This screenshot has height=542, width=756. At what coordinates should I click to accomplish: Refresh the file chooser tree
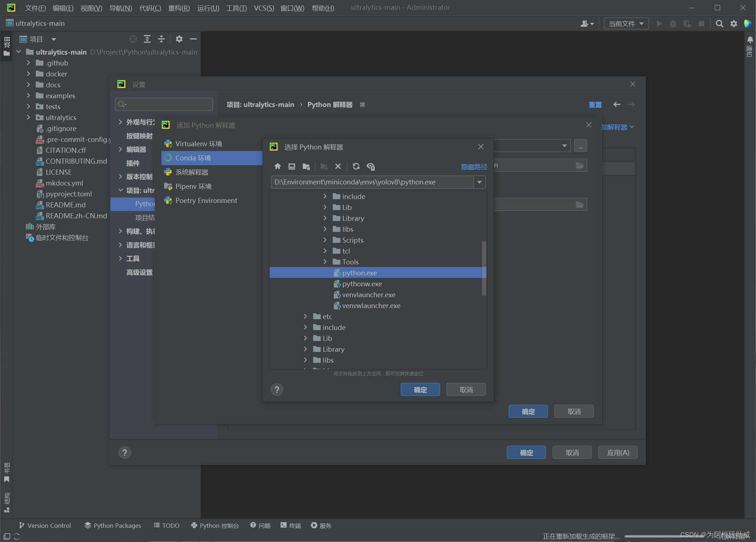click(356, 166)
